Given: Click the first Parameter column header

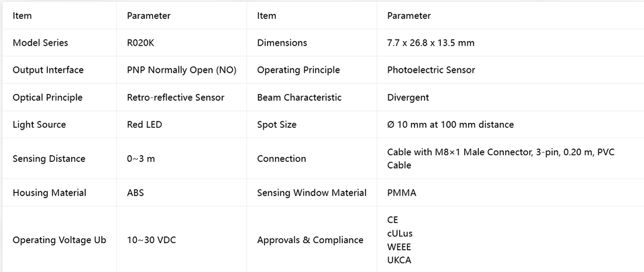Looking at the screenshot, I should [149, 15].
